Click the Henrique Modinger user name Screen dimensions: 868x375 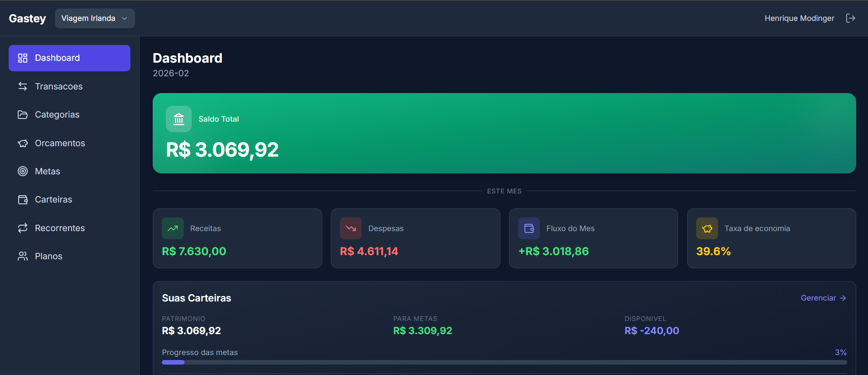tap(799, 18)
